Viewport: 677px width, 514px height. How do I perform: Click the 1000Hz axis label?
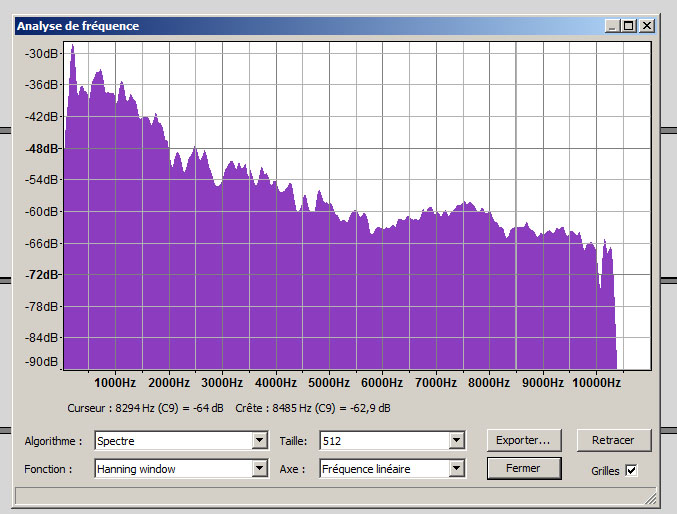click(x=115, y=383)
